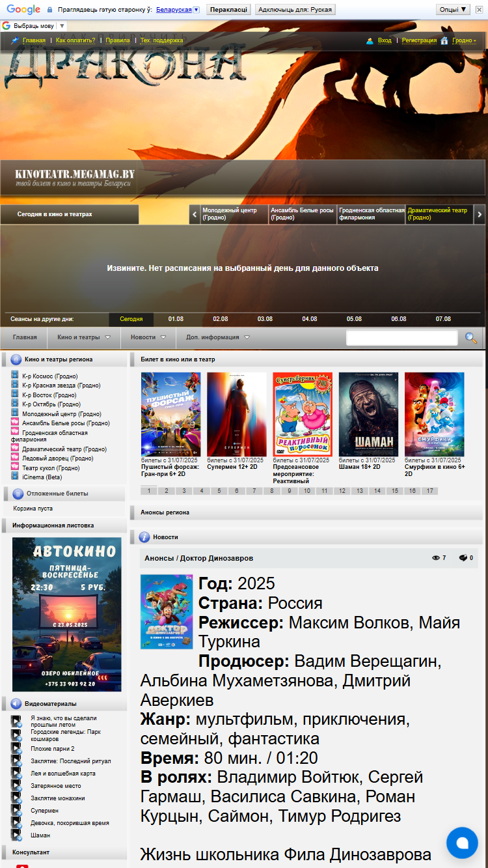488x868 pixels.
Task: Click the video icon beside Супермен video
Action: click(16, 811)
